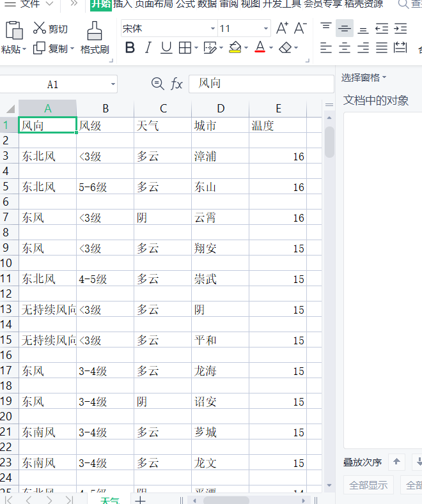Justify text alignment
This screenshot has height=504, width=422.
pos(382,48)
